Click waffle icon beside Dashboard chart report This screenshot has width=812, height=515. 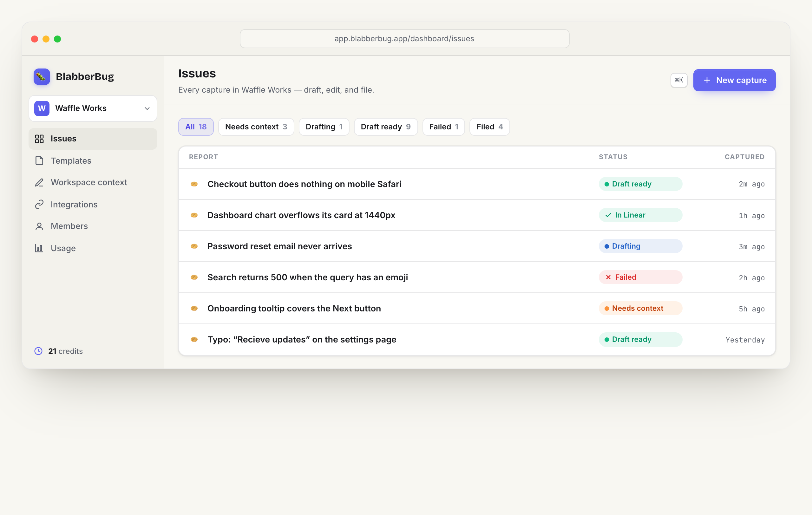194,215
